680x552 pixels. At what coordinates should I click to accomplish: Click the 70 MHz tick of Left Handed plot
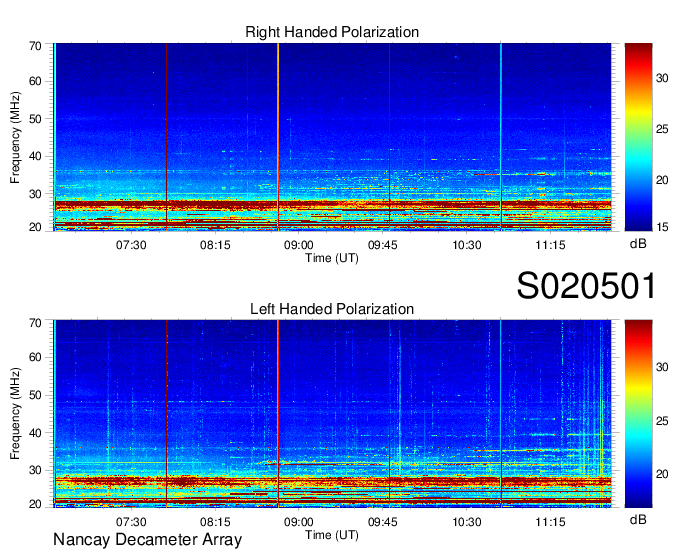36,323
